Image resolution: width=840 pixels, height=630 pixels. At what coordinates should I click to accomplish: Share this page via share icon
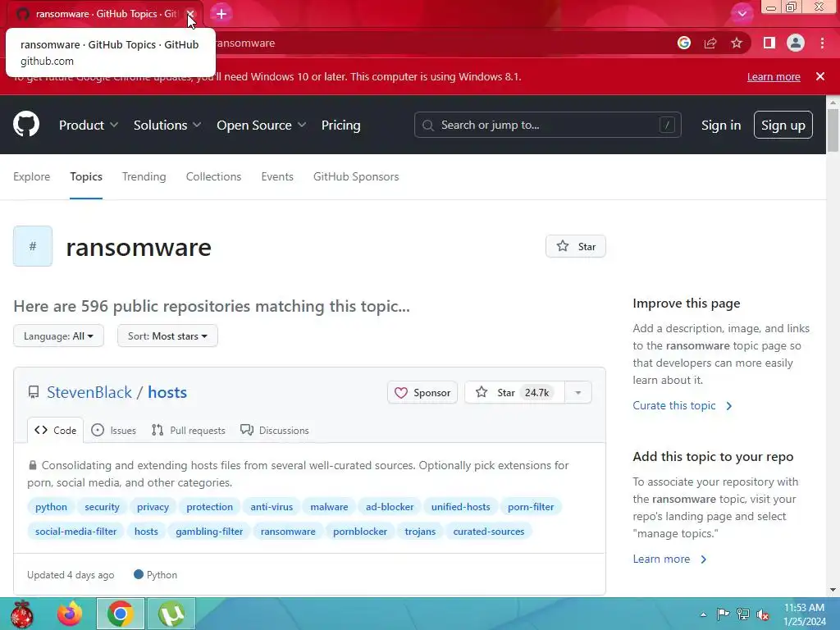tap(710, 43)
